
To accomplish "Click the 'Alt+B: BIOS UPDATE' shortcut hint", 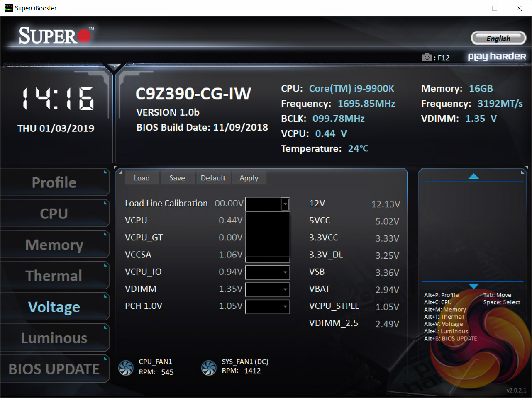I will pos(451,339).
